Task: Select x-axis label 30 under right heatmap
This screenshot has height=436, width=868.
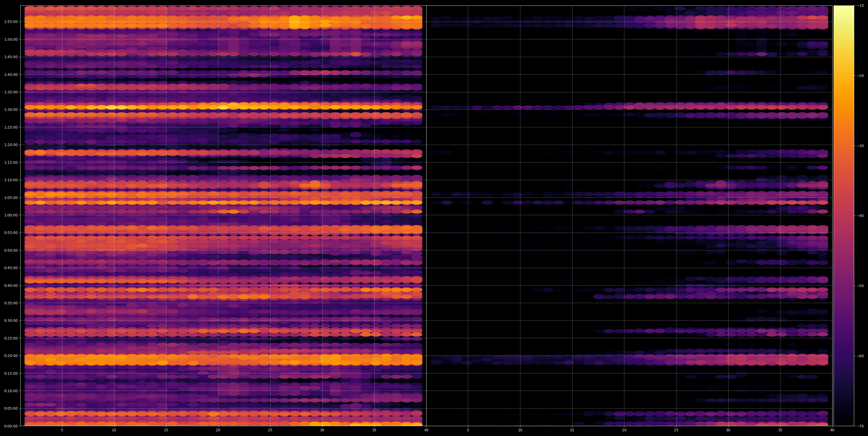Action: [x=728, y=430]
